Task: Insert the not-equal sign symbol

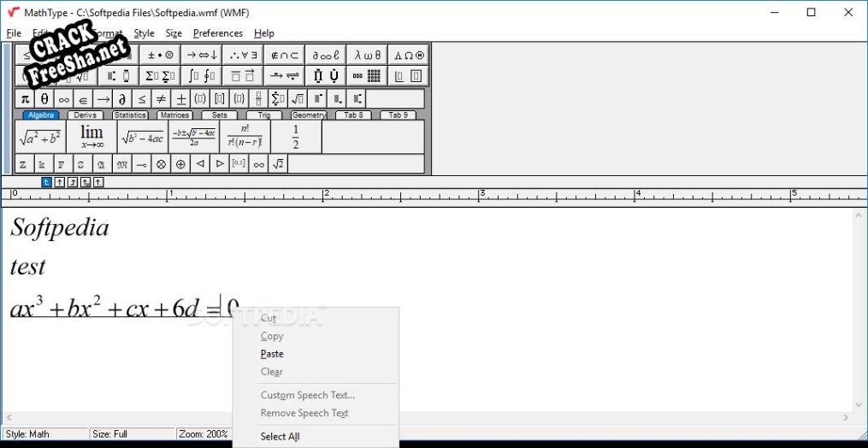Action: pos(162,99)
